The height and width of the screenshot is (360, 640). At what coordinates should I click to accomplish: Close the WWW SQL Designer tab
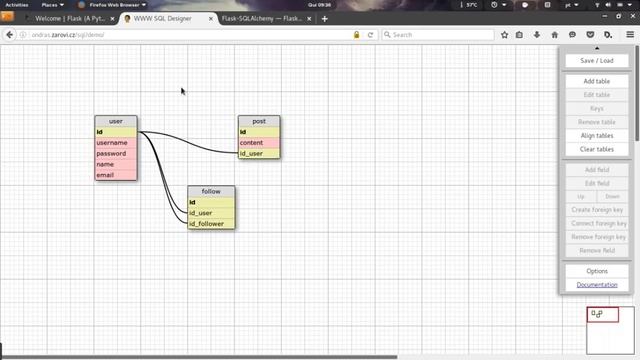[x=211, y=19]
